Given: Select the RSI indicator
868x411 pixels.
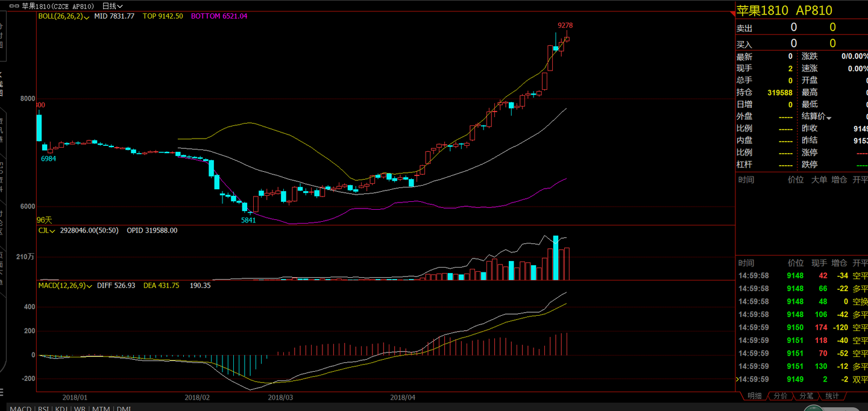Looking at the screenshot, I should pyautogui.click(x=43, y=408).
